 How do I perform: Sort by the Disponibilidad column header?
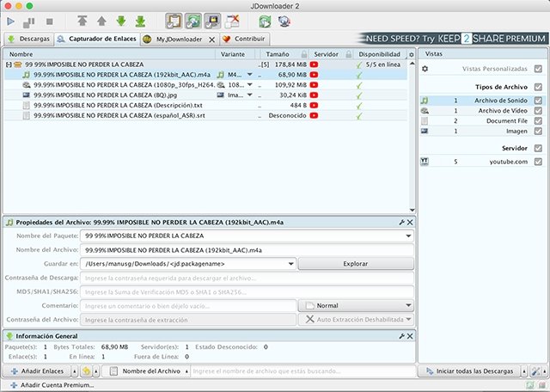[379, 54]
